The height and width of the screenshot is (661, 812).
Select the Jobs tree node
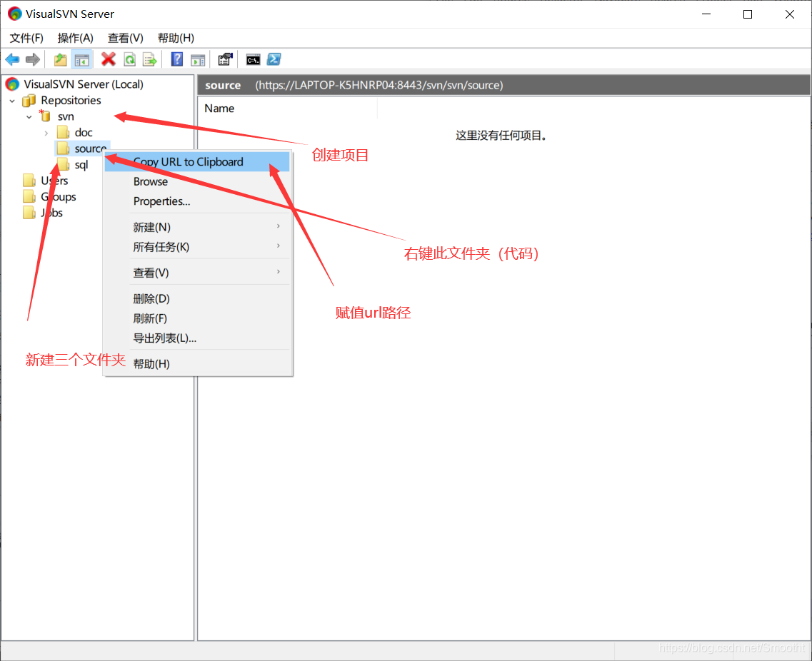click(x=52, y=213)
